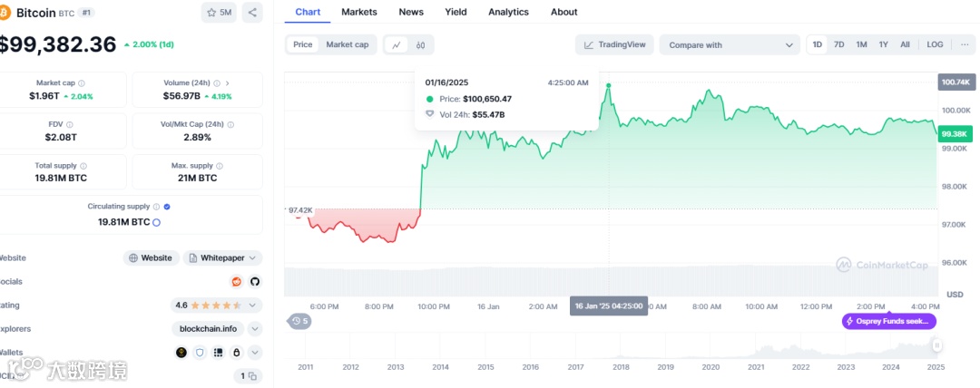Click the Market cap info icon
Viewport: 980px width, 388px height.
click(82, 82)
